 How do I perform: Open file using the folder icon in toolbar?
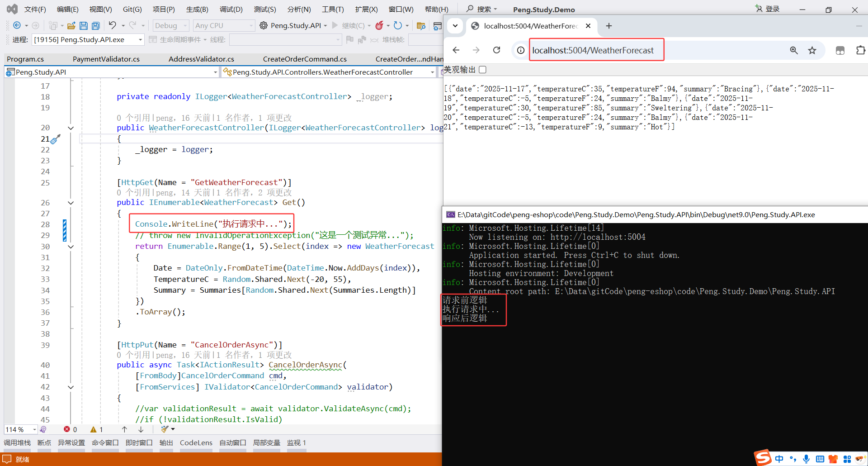(x=71, y=26)
